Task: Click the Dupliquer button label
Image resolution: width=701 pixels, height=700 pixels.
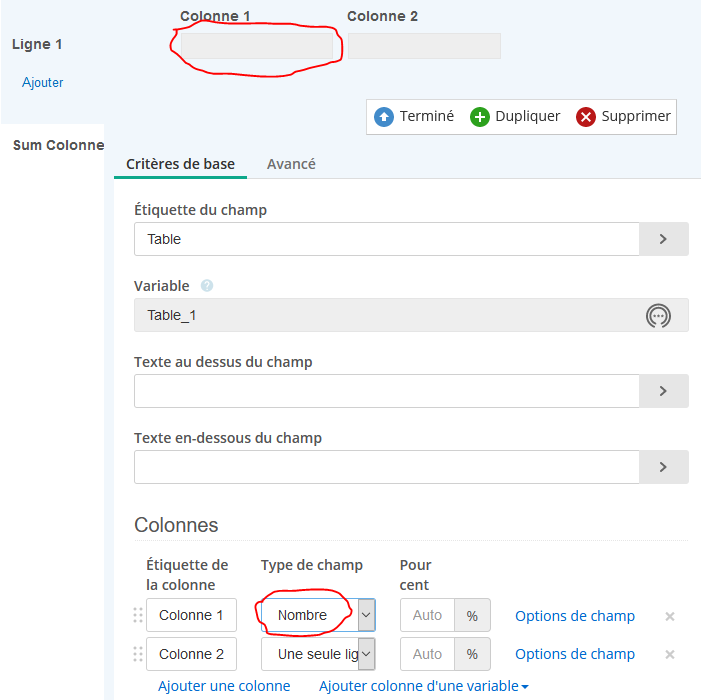Action: [528, 116]
